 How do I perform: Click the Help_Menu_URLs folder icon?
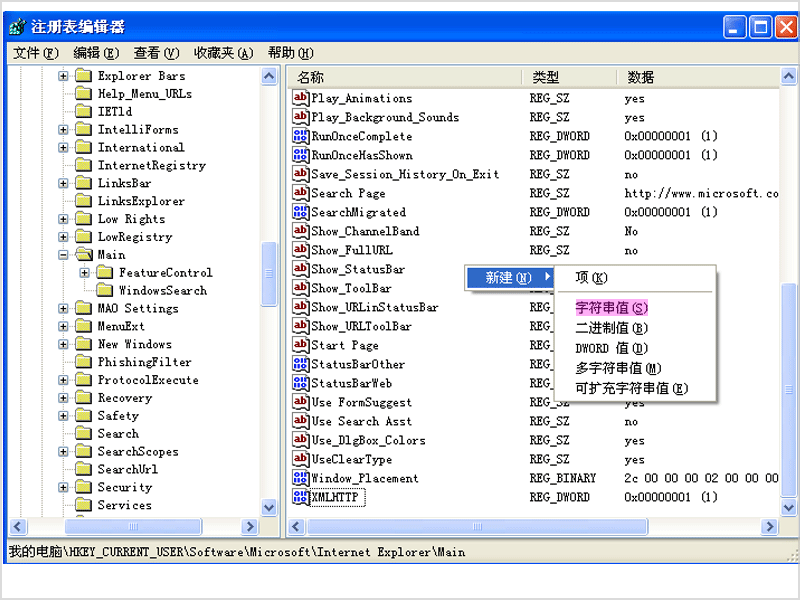tap(83, 93)
